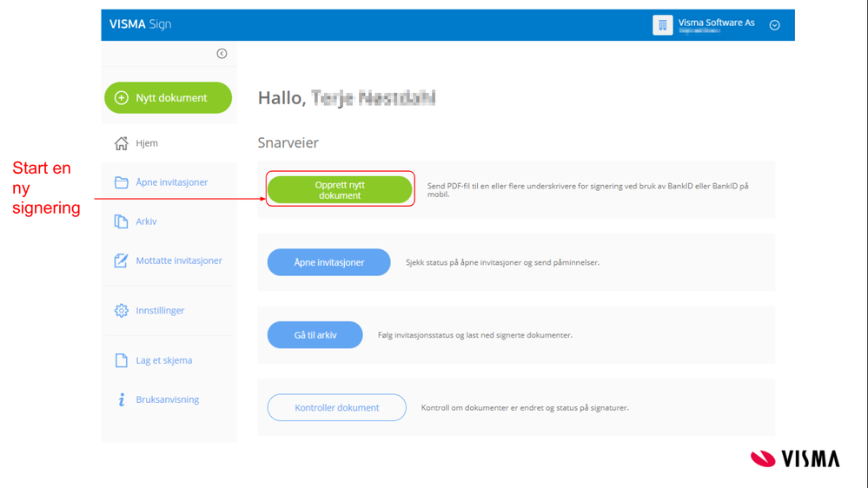Click the Visma Software As organization name
This screenshot has height=488, width=868.
point(716,23)
